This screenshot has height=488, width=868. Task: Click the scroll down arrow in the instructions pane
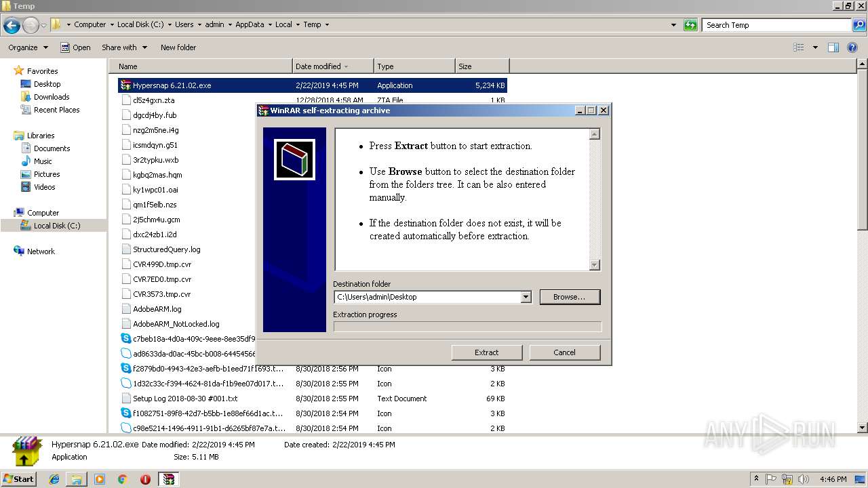(x=595, y=265)
